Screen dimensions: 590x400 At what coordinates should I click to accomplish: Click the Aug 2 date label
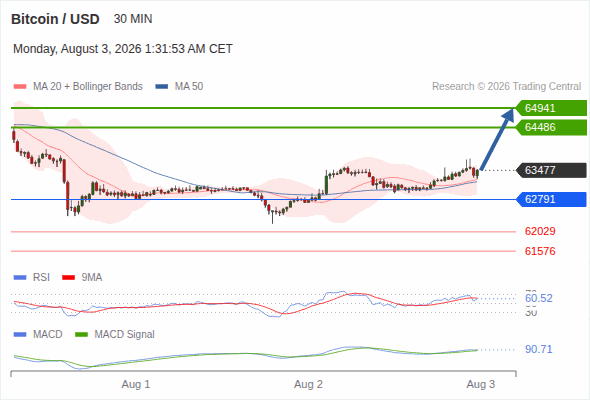click(x=308, y=384)
